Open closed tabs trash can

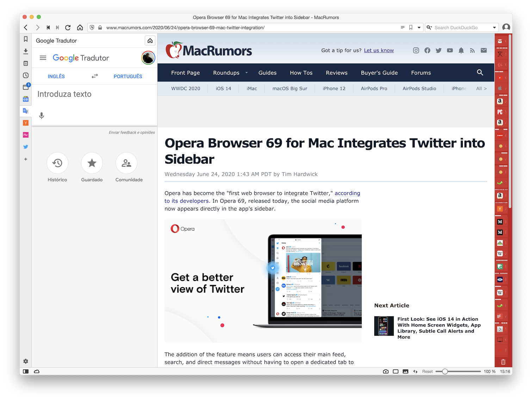503,362
